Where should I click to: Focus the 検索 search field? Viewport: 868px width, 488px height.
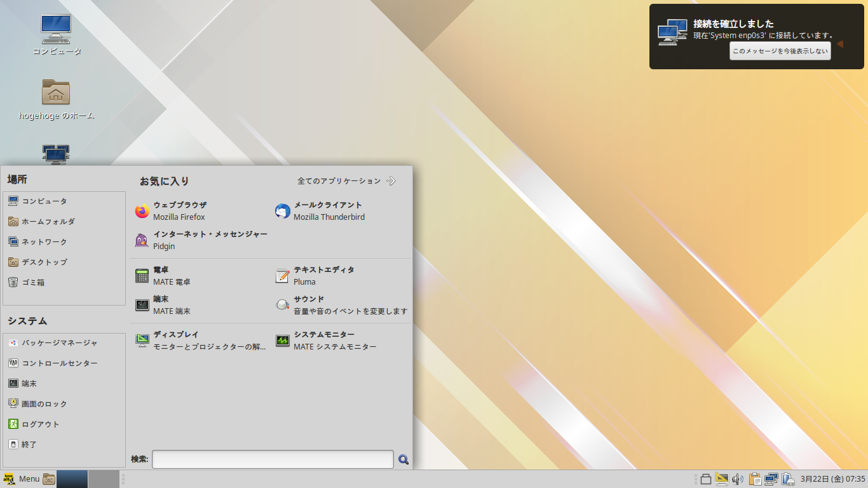(x=273, y=459)
